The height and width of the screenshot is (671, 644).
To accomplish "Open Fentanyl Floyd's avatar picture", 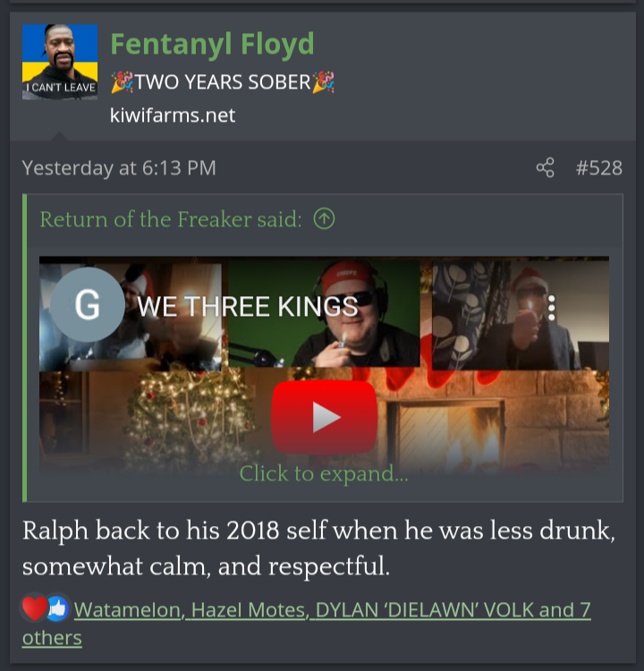I will 60,62.
